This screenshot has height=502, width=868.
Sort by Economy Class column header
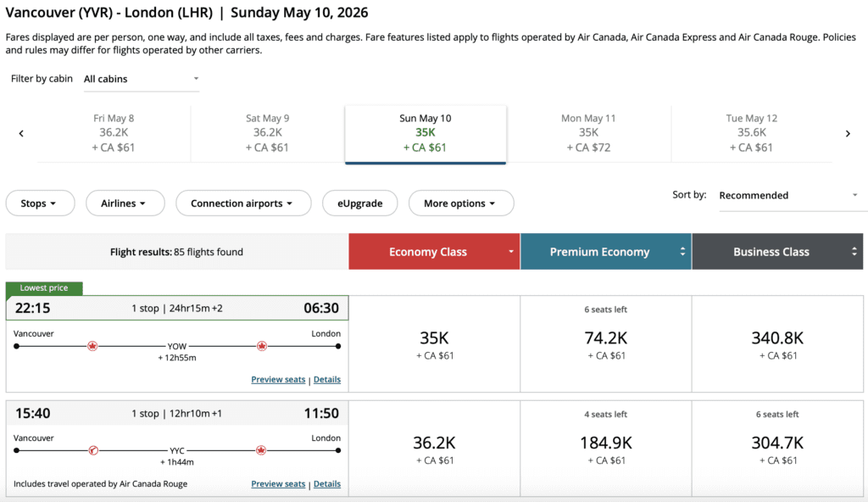coord(434,252)
